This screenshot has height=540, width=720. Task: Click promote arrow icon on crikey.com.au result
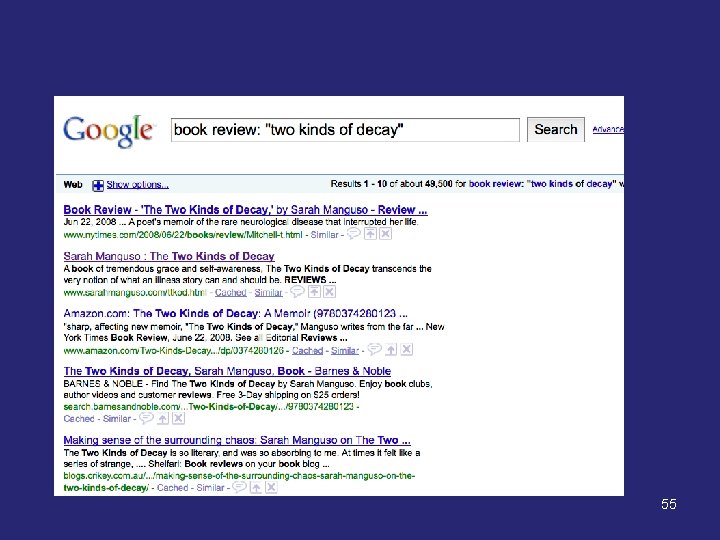coord(256,487)
